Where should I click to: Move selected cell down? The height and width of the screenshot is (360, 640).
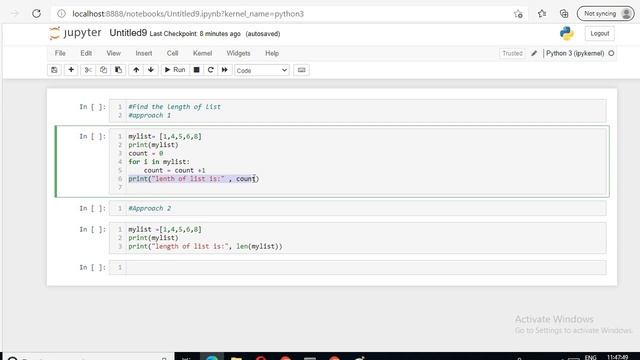[151, 70]
